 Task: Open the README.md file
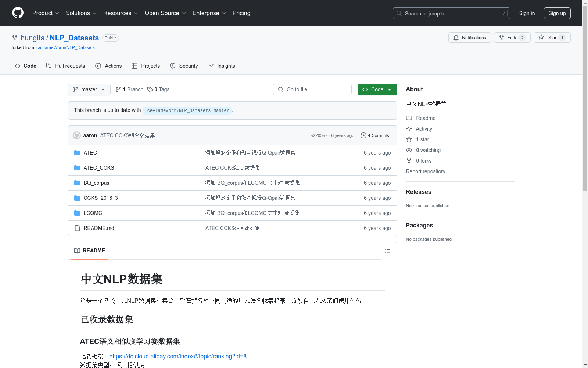coord(98,228)
